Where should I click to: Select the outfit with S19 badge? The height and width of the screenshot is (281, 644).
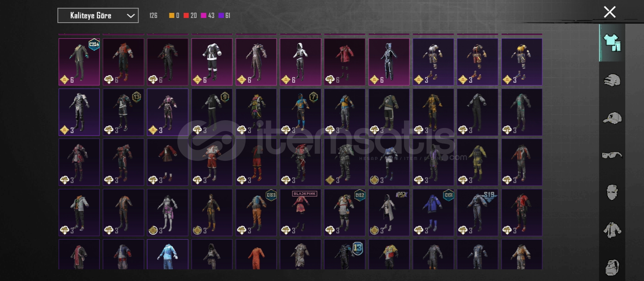click(477, 213)
